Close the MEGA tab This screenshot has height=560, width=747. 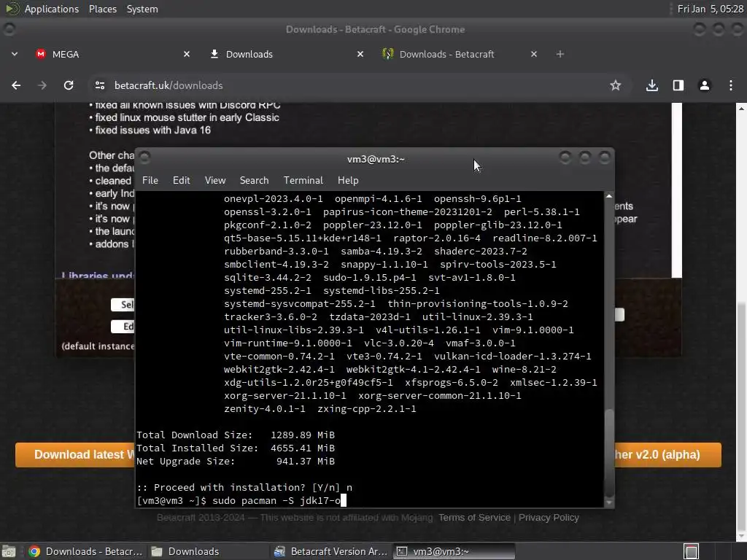click(187, 54)
